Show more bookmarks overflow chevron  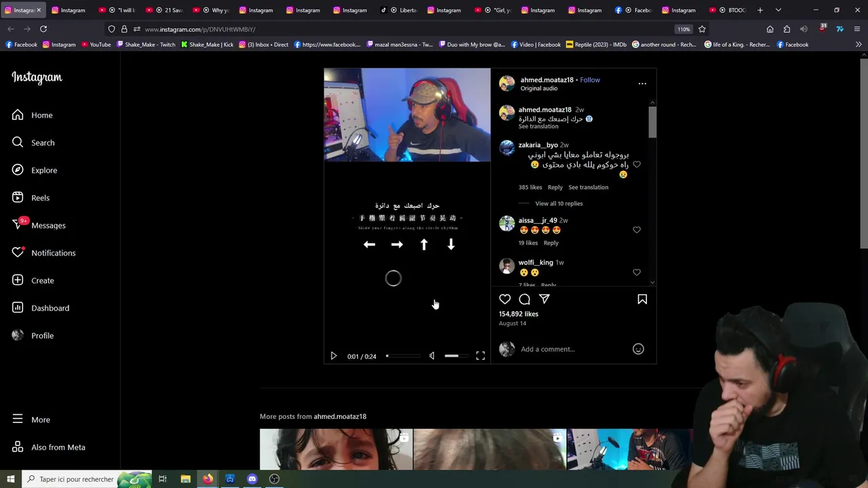click(859, 45)
